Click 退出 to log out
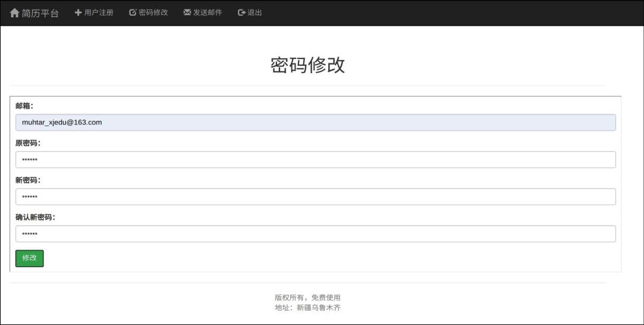 (x=255, y=12)
